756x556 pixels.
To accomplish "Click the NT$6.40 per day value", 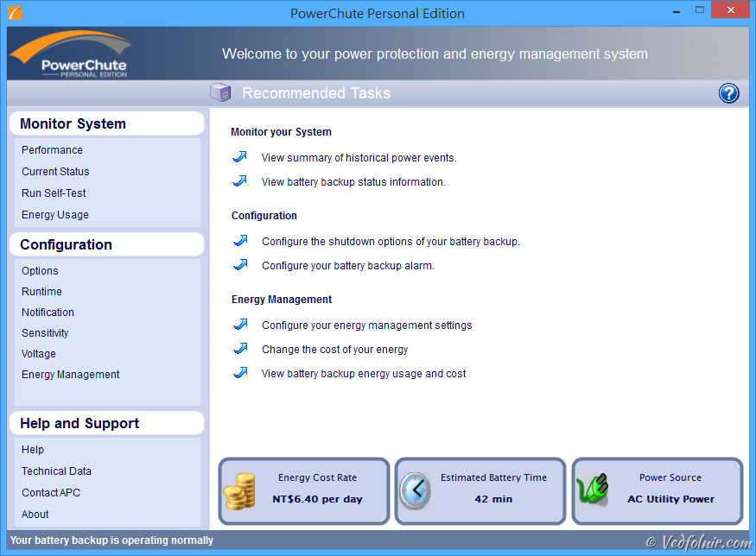I will (317, 499).
